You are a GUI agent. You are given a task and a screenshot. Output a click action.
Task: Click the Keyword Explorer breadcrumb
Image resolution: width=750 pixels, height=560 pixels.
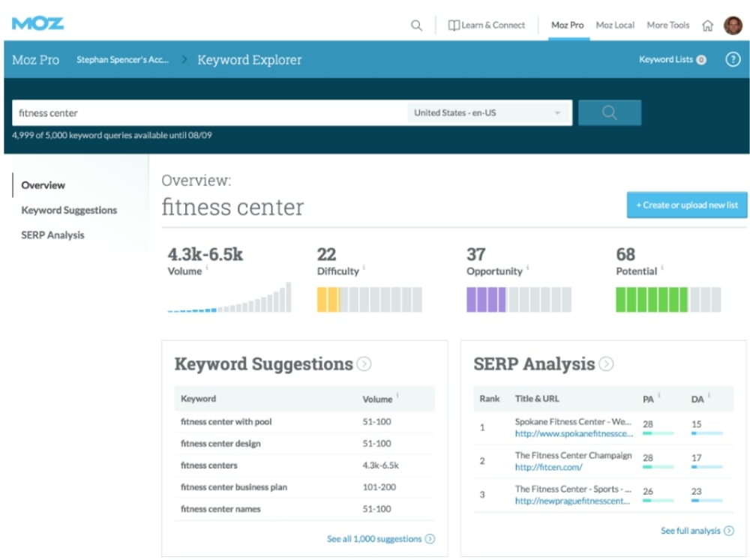point(249,60)
